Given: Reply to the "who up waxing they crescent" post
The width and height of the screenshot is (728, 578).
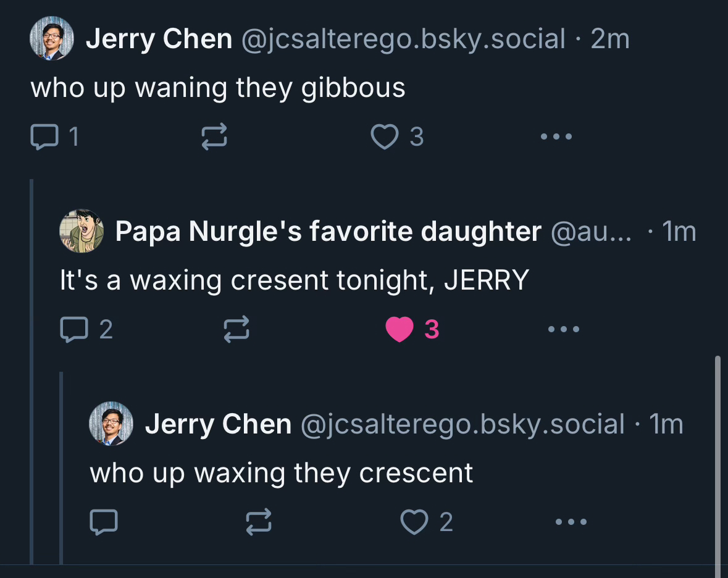Looking at the screenshot, I should [103, 522].
